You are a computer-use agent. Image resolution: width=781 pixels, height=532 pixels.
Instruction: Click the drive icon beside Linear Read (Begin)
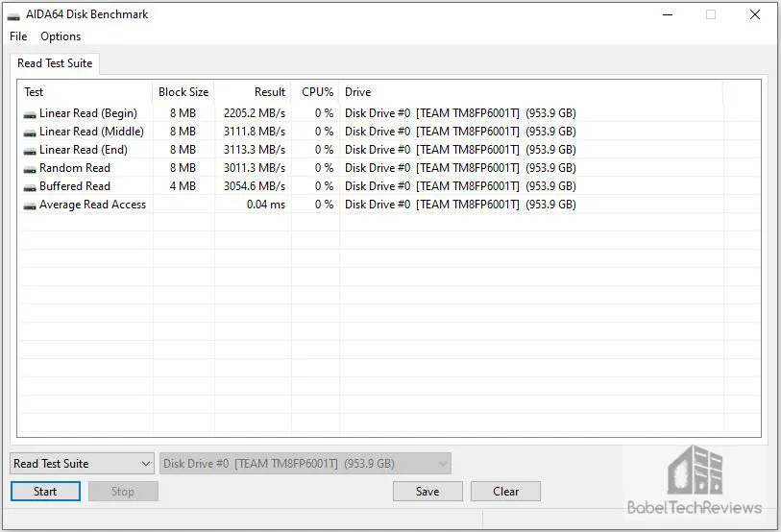pyautogui.click(x=30, y=114)
